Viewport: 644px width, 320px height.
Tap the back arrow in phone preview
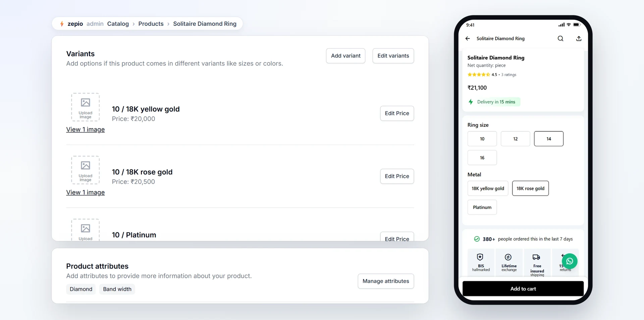(x=468, y=39)
